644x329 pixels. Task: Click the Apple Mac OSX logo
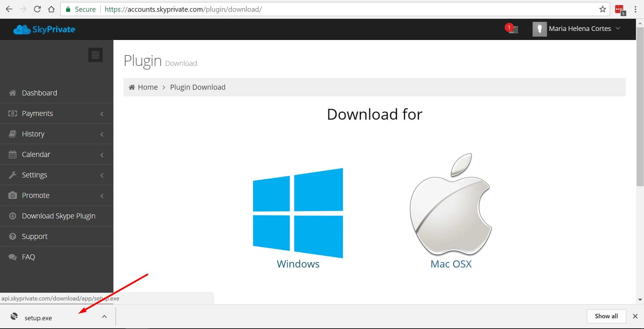click(451, 205)
